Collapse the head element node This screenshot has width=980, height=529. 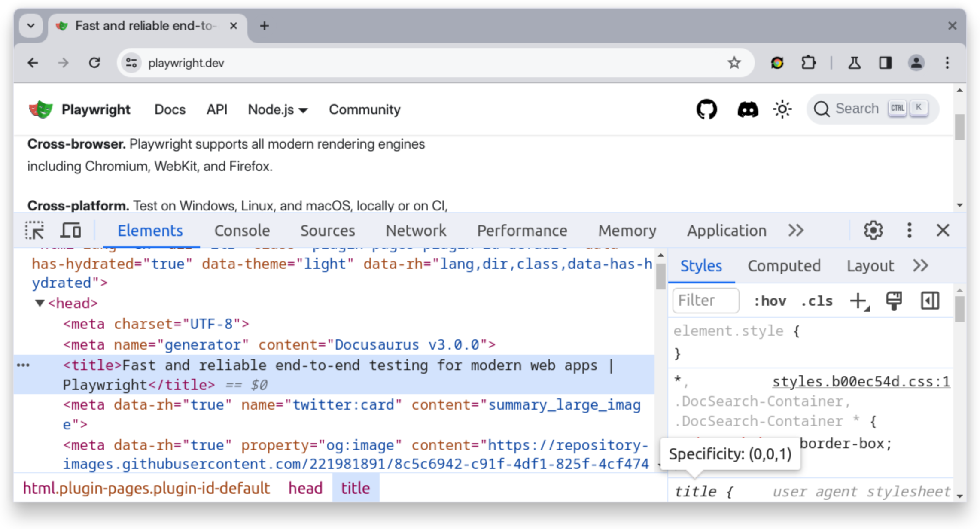pyautogui.click(x=40, y=303)
